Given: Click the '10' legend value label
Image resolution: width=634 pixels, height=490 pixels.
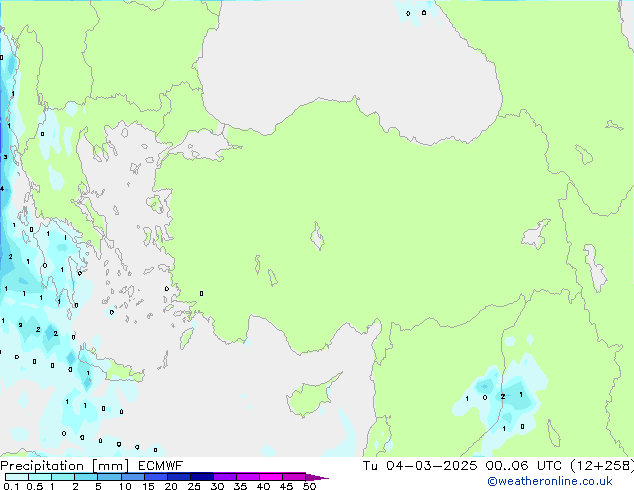Looking at the screenshot, I should click(x=125, y=486).
